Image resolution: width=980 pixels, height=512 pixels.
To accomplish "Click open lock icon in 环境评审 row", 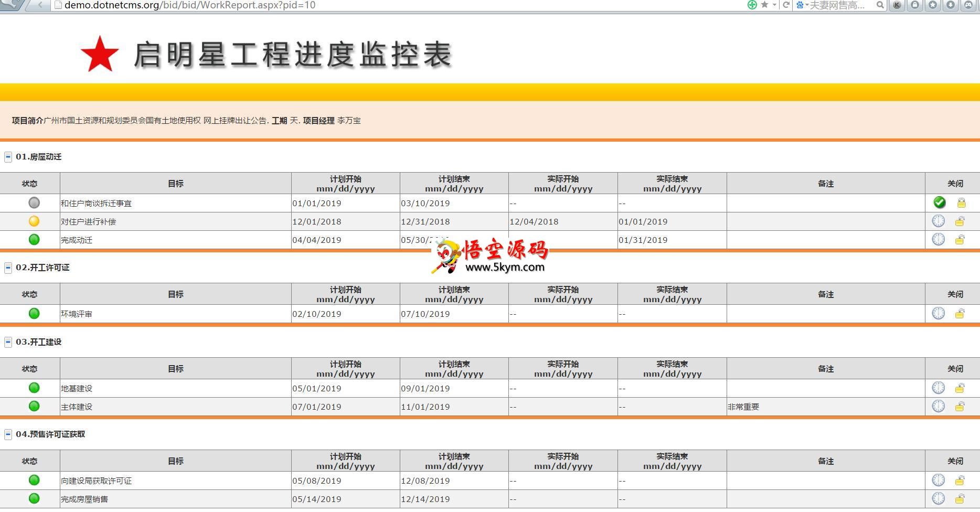I will tap(960, 314).
